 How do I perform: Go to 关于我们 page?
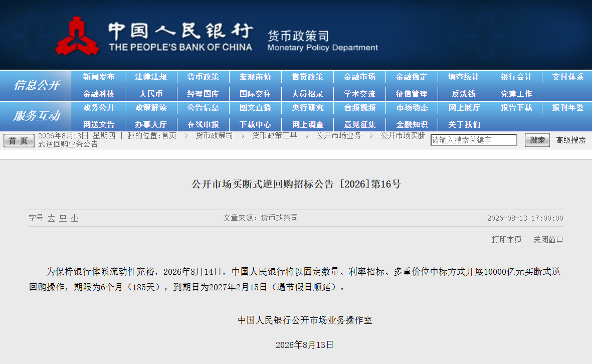point(464,125)
